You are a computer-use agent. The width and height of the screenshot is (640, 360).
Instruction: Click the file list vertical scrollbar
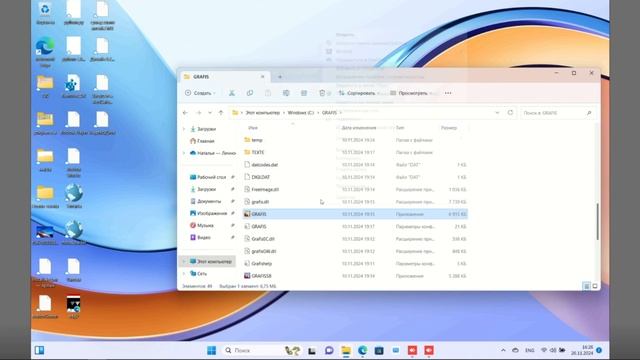pos(597,222)
